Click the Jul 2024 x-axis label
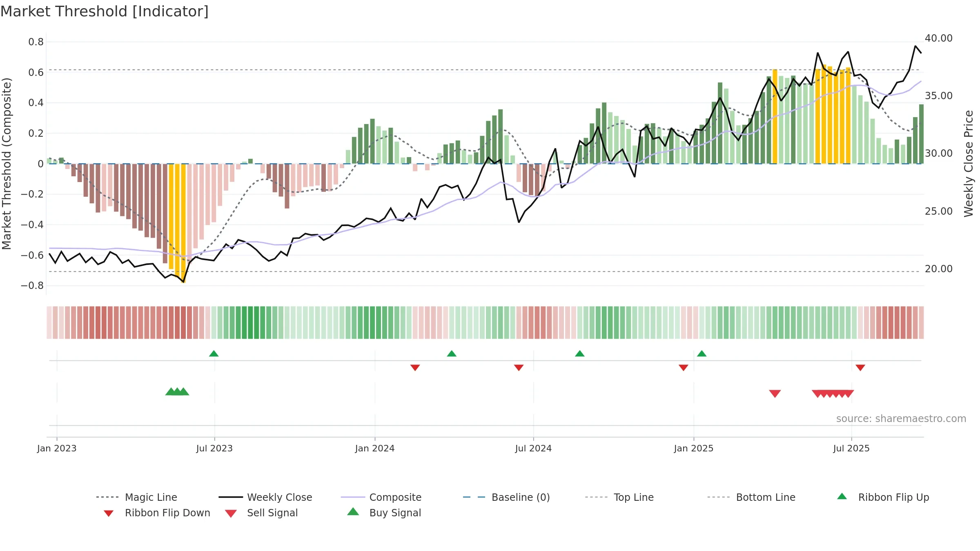This screenshot has height=551, width=980. click(x=533, y=449)
